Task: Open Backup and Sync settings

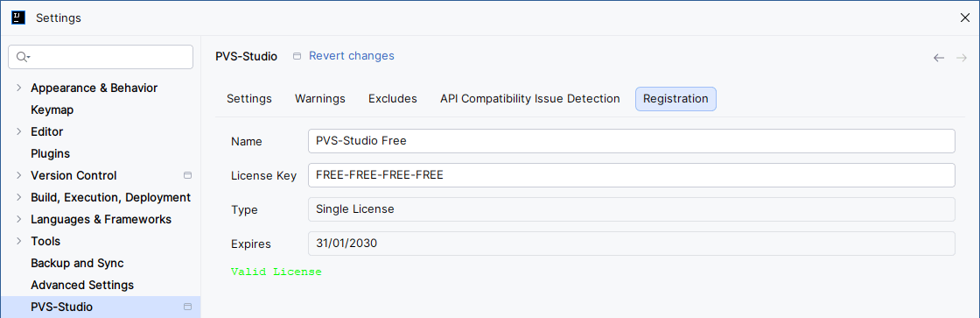Action: coord(77,263)
